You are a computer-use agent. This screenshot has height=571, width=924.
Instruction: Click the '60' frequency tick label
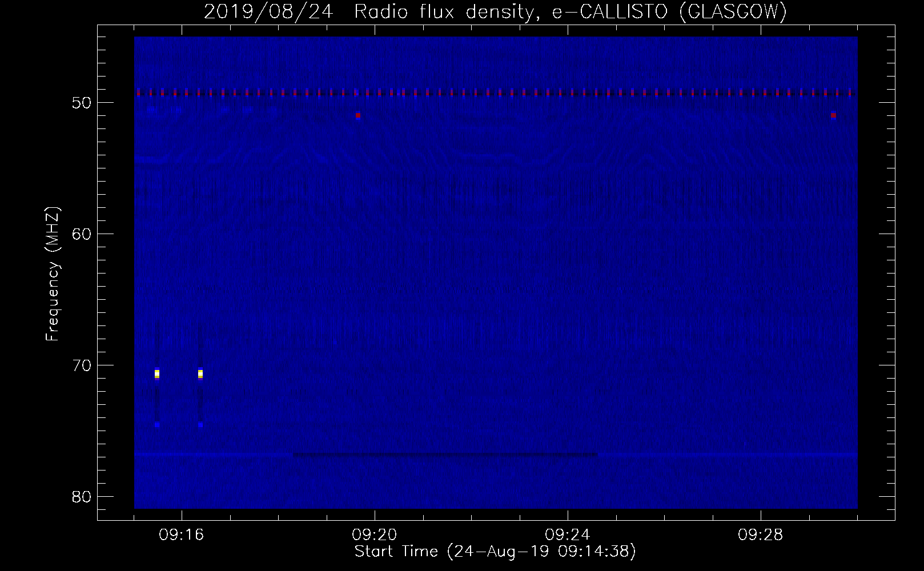[x=82, y=234]
